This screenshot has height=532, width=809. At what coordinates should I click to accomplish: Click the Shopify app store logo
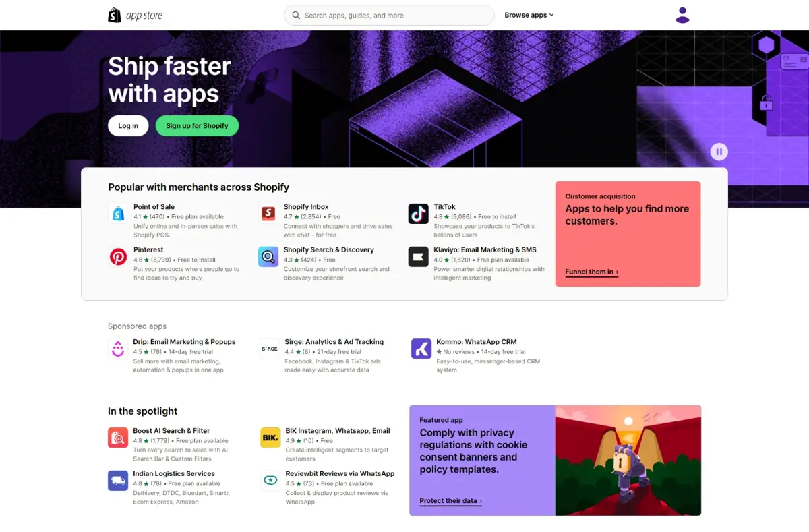(135, 15)
